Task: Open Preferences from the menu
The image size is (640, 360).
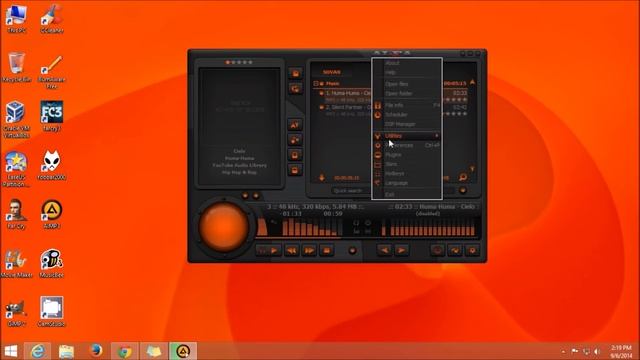Action: [x=407, y=145]
